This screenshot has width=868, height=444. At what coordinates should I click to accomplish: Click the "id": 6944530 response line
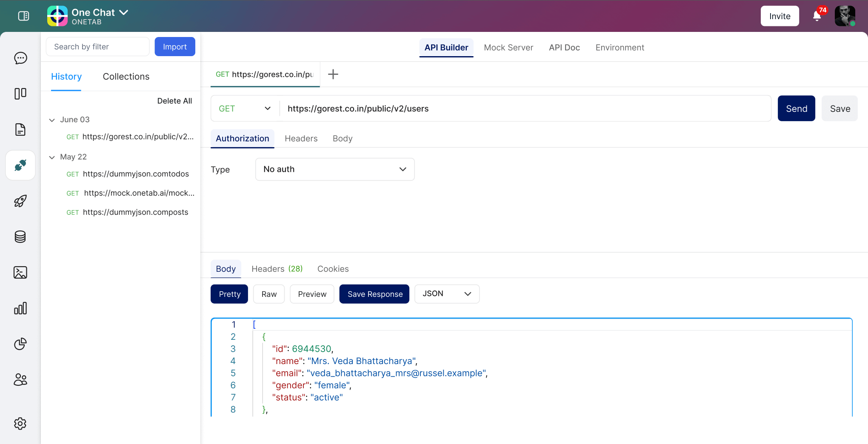(x=303, y=349)
